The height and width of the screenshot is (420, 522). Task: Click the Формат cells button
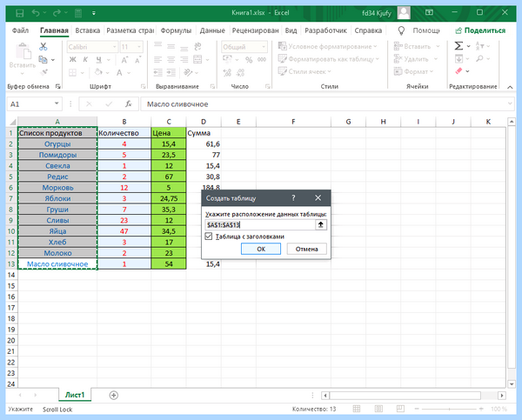(413, 71)
